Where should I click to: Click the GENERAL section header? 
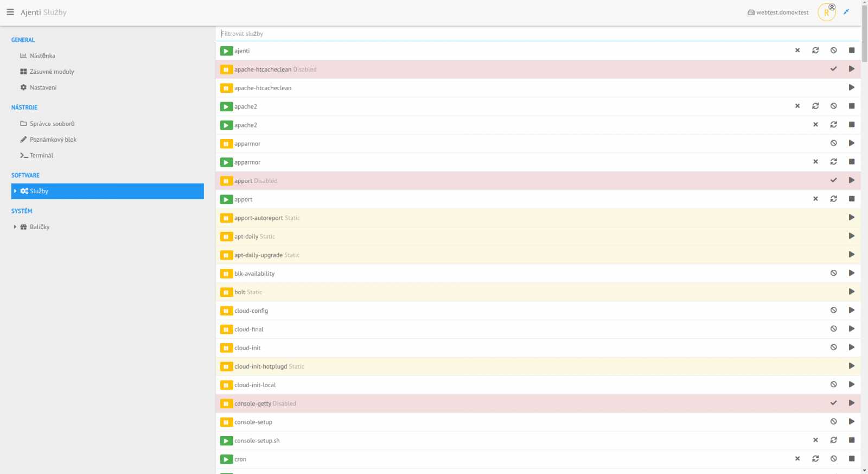[23, 40]
